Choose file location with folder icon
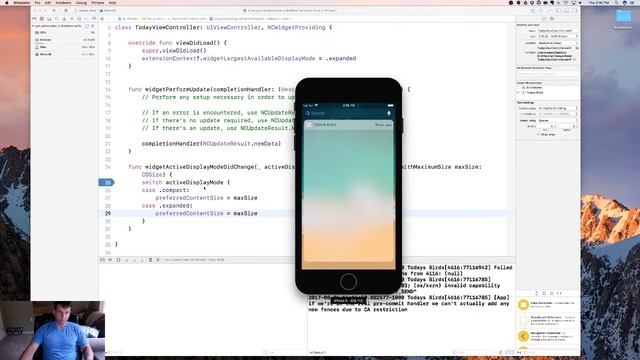 (x=577, y=48)
